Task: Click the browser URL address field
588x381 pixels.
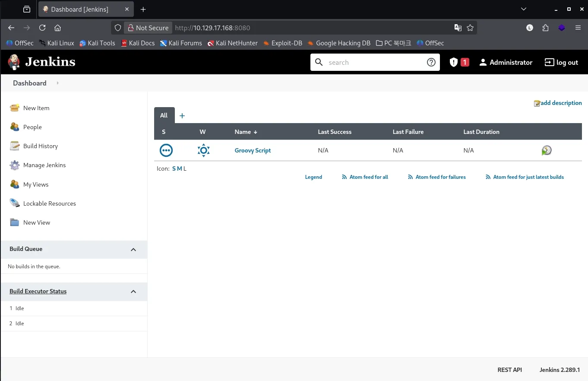Action: pos(311,28)
